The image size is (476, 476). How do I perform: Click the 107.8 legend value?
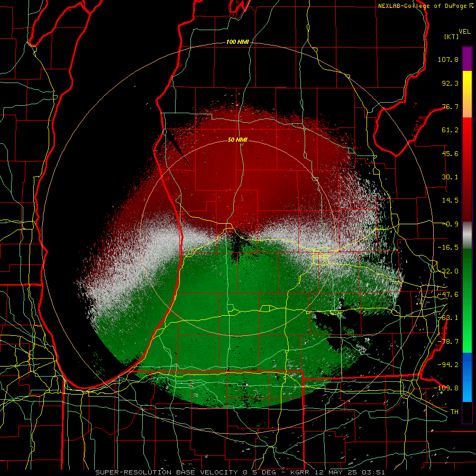pos(448,59)
